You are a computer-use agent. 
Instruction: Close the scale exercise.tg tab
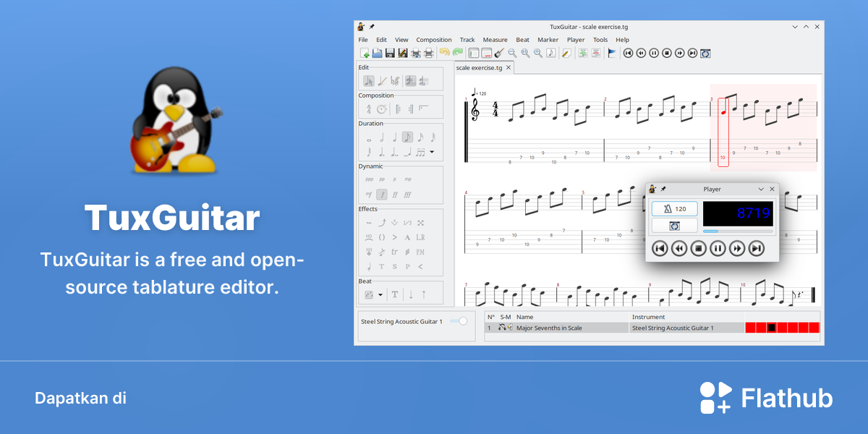coord(509,67)
